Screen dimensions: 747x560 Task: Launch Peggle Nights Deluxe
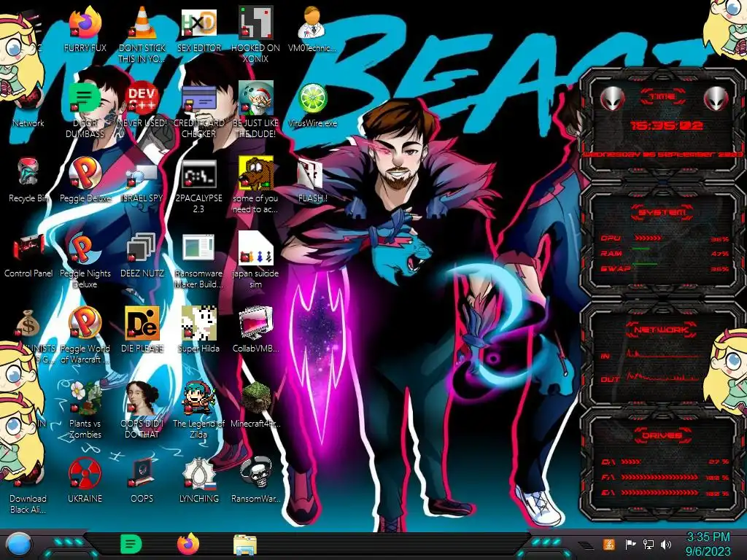[x=85, y=248]
